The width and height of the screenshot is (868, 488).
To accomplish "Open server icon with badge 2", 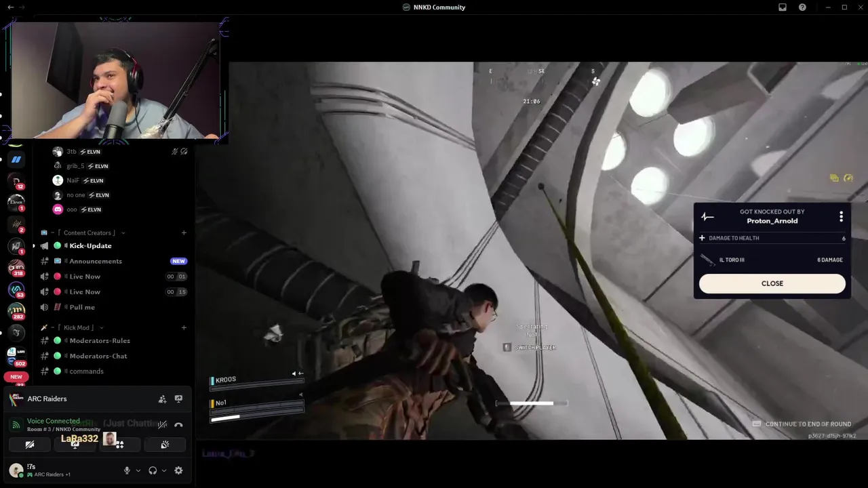I will [x=16, y=224].
